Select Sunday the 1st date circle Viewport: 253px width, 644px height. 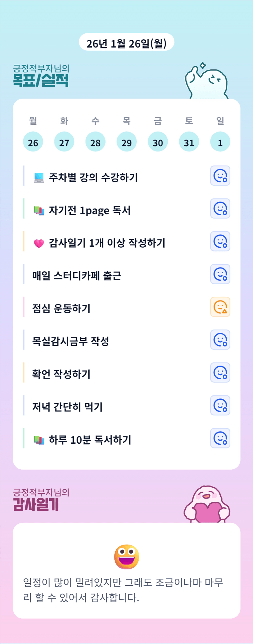click(x=220, y=142)
